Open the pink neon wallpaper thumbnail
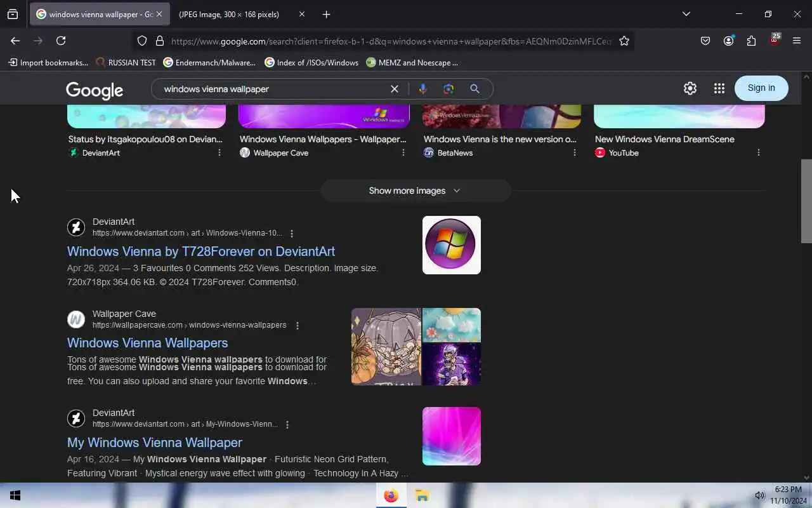 452,436
